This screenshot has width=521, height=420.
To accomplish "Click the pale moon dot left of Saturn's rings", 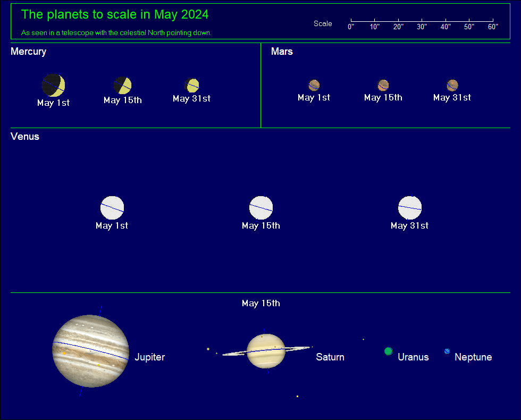I will click(x=208, y=349).
